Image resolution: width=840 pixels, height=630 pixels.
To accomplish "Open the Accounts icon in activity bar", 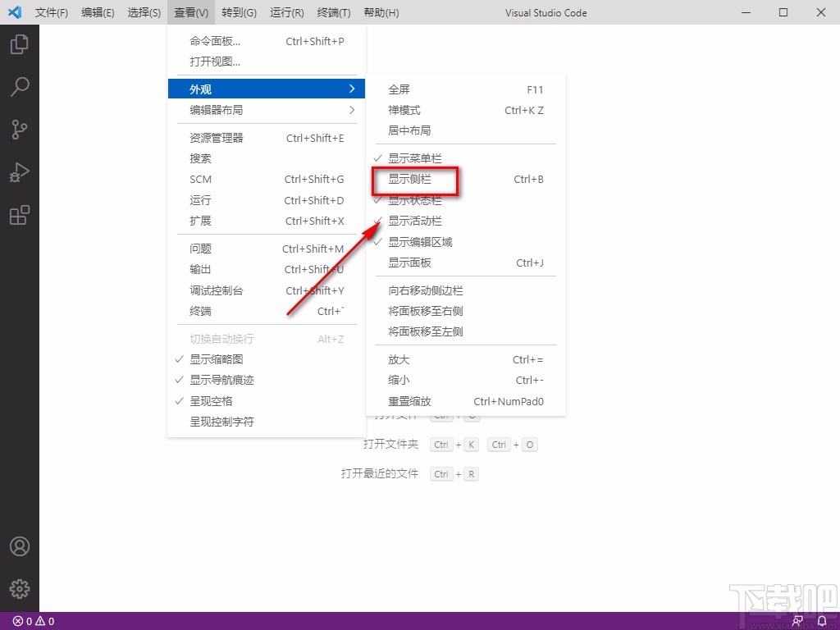I will (20, 546).
